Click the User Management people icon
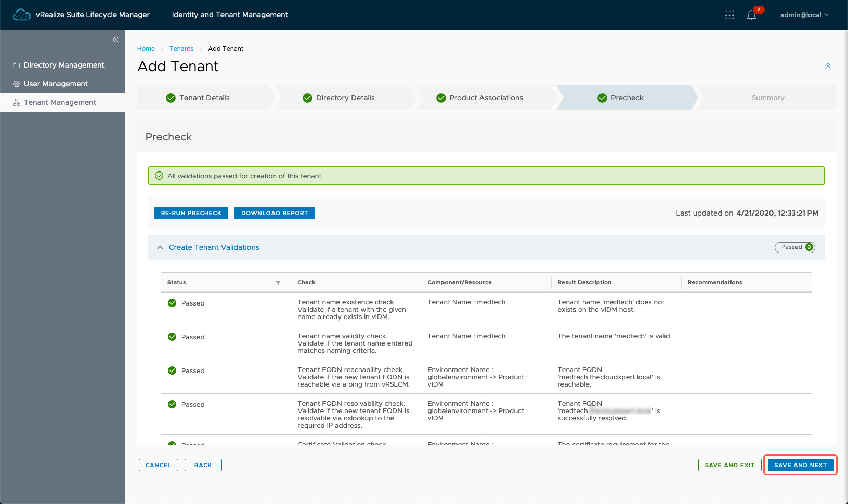848x504 pixels. click(x=17, y=84)
